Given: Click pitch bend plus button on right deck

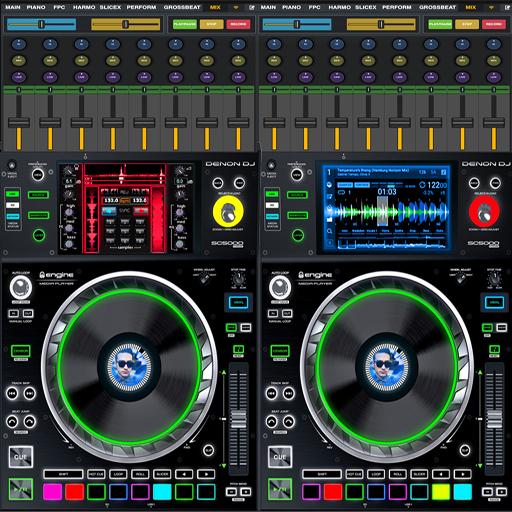Looking at the screenshot, I should coord(501,492).
